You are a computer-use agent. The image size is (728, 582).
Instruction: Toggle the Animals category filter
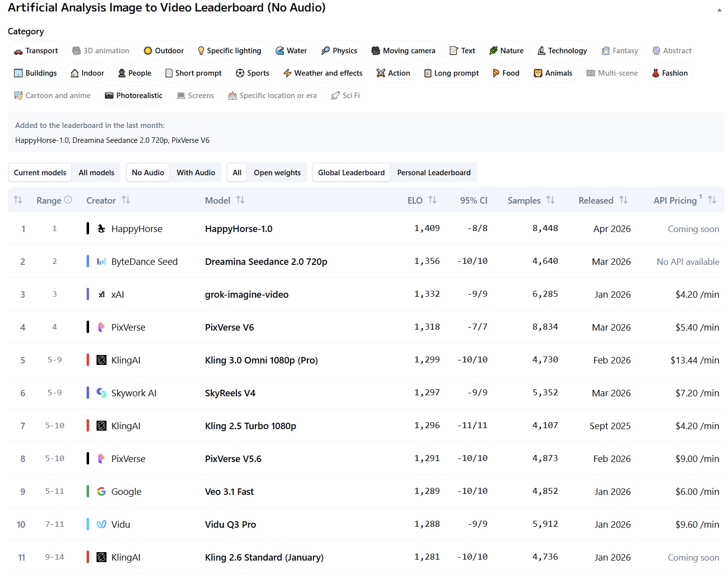point(553,73)
